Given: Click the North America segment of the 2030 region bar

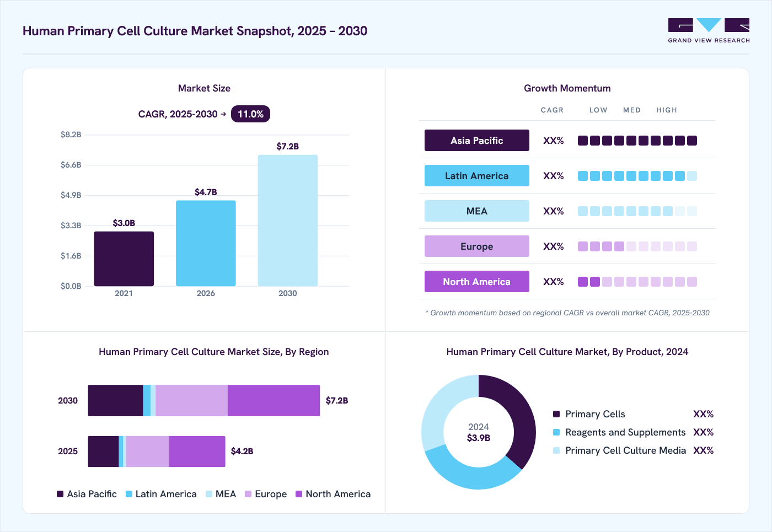Looking at the screenshot, I should [274, 401].
